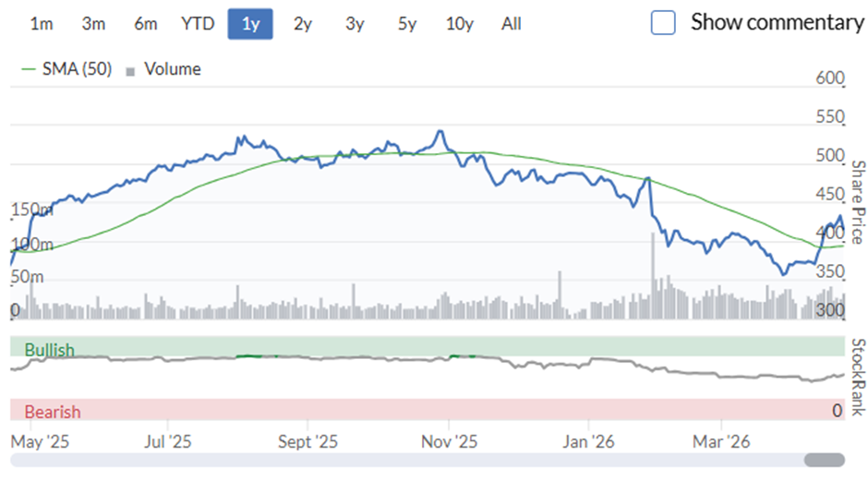Select the 3m time range
This screenshot has width=868, height=480.
click(93, 24)
